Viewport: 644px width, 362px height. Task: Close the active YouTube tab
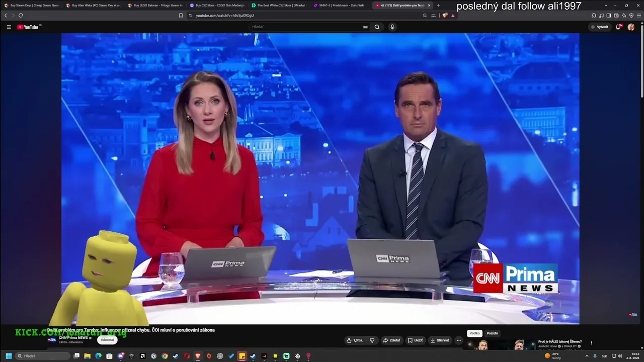[x=429, y=5]
